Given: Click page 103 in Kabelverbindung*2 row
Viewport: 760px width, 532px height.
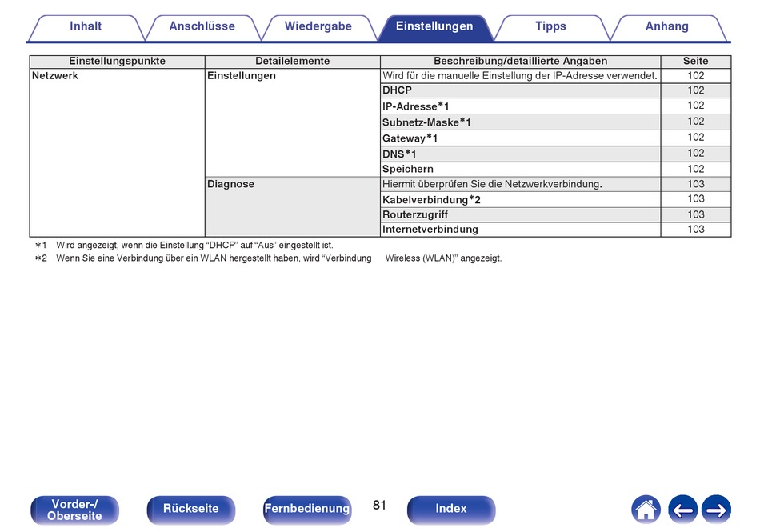Looking at the screenshot, I should tap(695, 199).
